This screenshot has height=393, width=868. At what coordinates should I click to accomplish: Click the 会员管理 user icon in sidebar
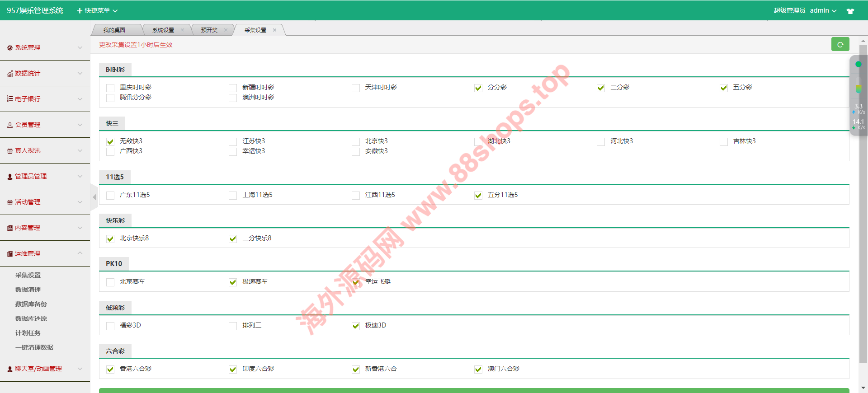(9, 125)
